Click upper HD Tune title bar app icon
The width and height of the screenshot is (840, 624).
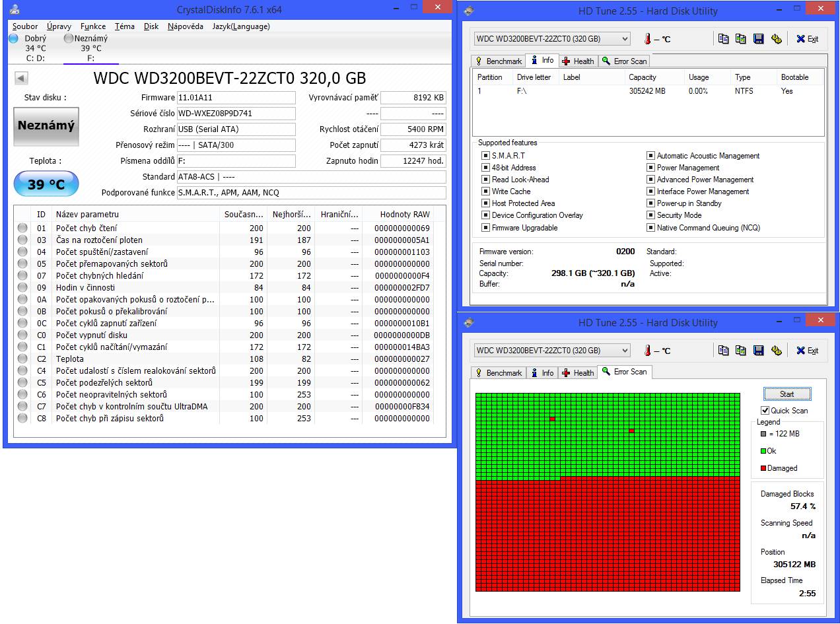469,11
